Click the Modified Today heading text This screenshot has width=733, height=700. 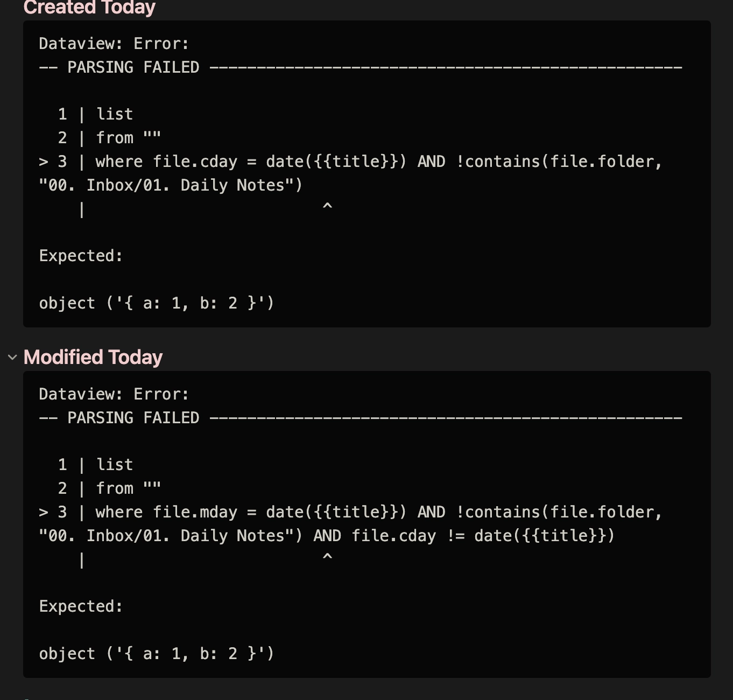click(x=93, y=357)
